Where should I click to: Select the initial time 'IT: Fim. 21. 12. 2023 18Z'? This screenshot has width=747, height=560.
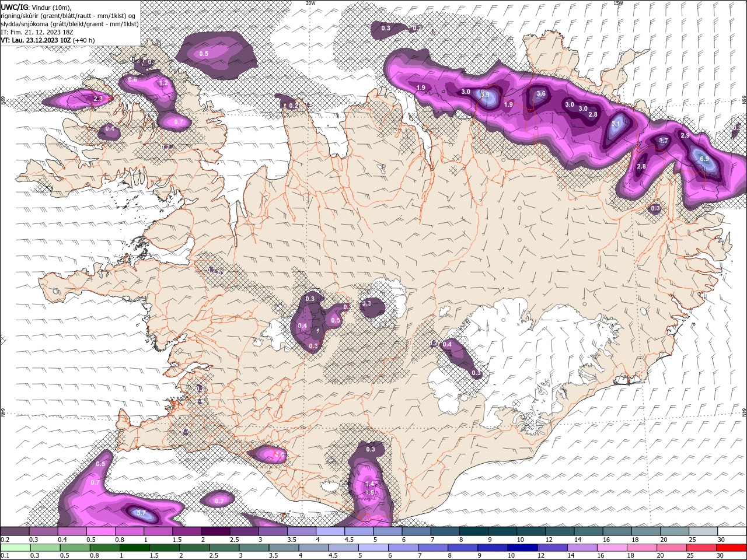click(38, 32)
